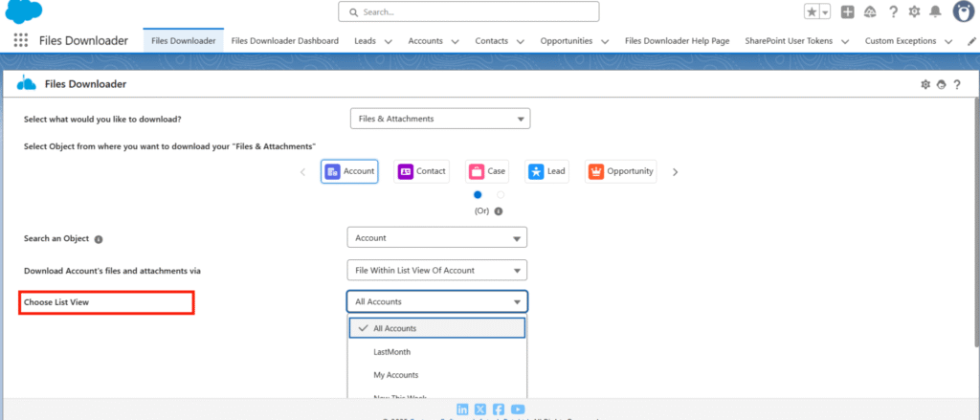The image size is (980, 420).
Task: Open SharePoint User Tokens tab
Action: click(x=789, y=40)
